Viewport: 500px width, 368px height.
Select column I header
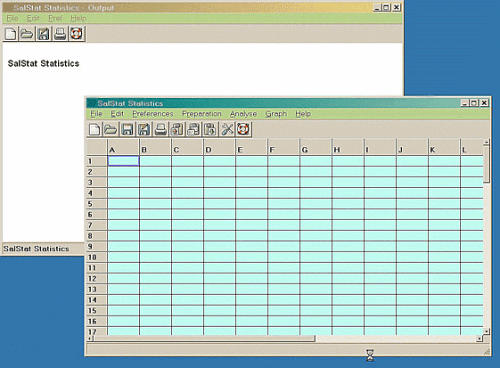pyautogui.click(x=380, y=147)
